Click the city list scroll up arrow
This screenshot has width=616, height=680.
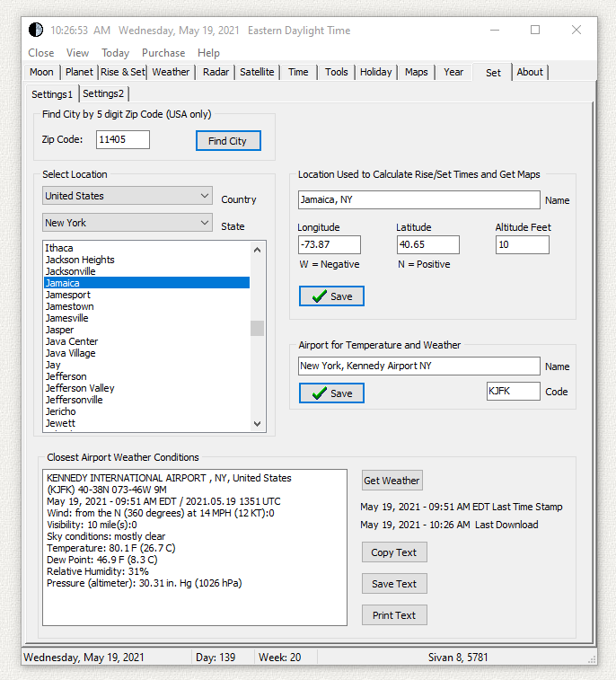(257, 250)
